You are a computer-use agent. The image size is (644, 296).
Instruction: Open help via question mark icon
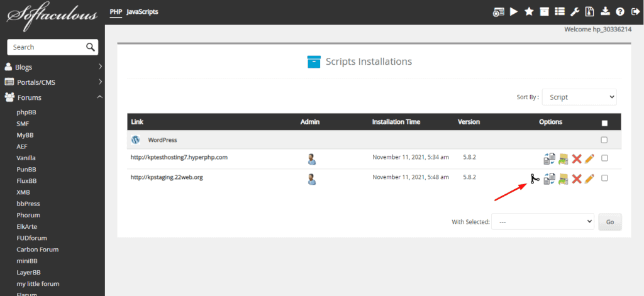[x=620, y=12]
